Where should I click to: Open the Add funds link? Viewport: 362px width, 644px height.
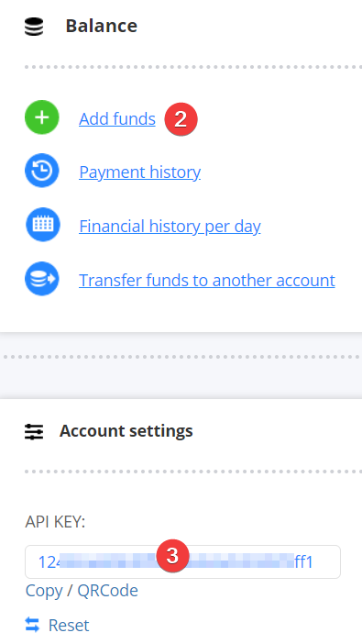[x=117, y=119]
